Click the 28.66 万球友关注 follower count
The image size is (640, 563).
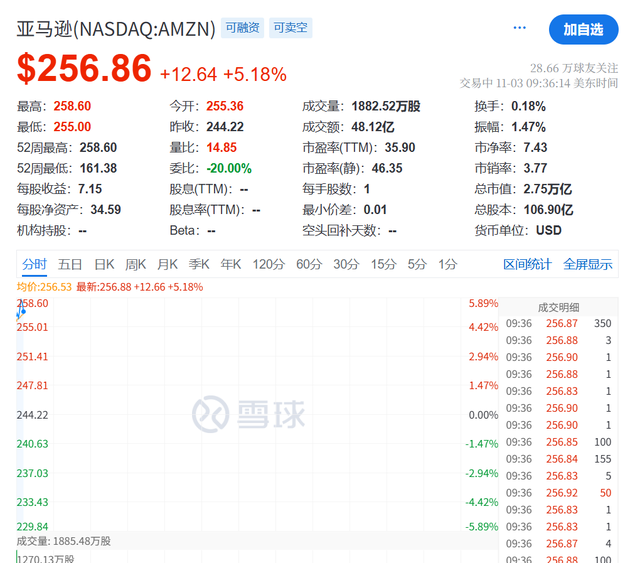click(x=574, y=68)
